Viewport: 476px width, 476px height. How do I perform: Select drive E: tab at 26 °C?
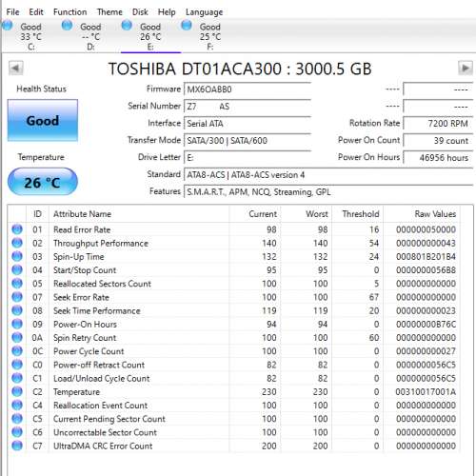pyautogui.click(x=150, y=36)
